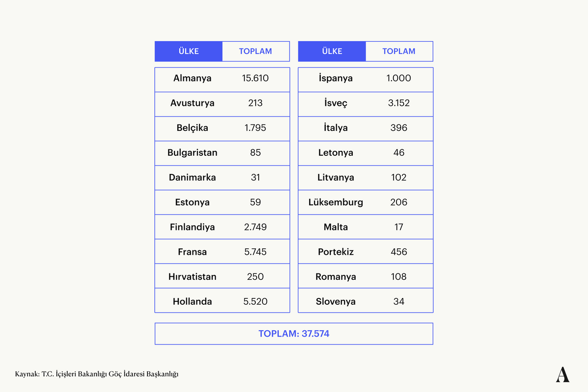Select the Belçika value 1.795
This screenshot has width=588, height=392.
255,128
